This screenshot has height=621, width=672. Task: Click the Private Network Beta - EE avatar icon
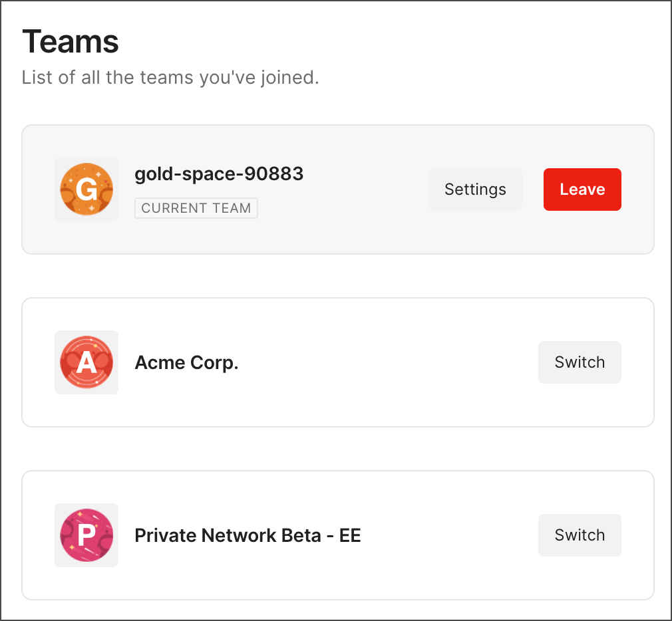click(x=86, y=535)
